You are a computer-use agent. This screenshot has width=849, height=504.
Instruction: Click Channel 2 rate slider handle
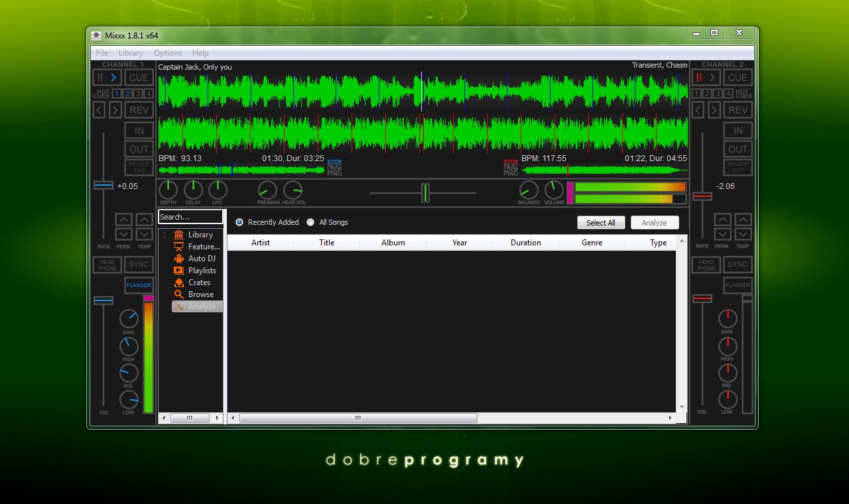(x=702, y=196)
